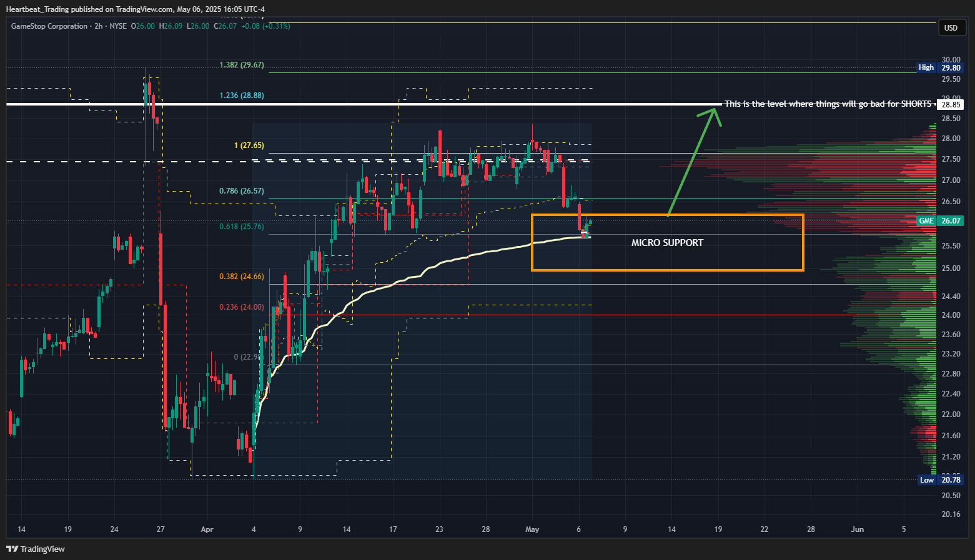This screenshot has height=560, width=975.
Task: Click the 25.00 price axis label
Action: 951,268
